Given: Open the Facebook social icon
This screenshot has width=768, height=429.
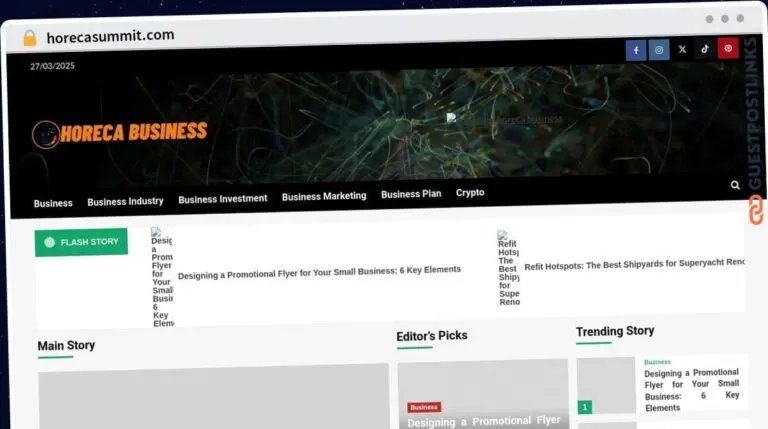Looking at the screenshot, I should click(636, 50).
